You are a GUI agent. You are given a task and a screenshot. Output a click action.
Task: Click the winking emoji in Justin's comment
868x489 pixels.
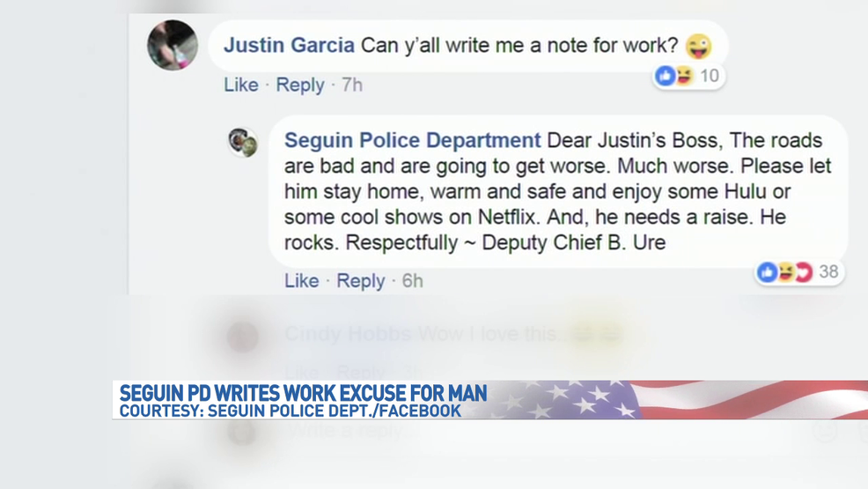pos(699,46)
